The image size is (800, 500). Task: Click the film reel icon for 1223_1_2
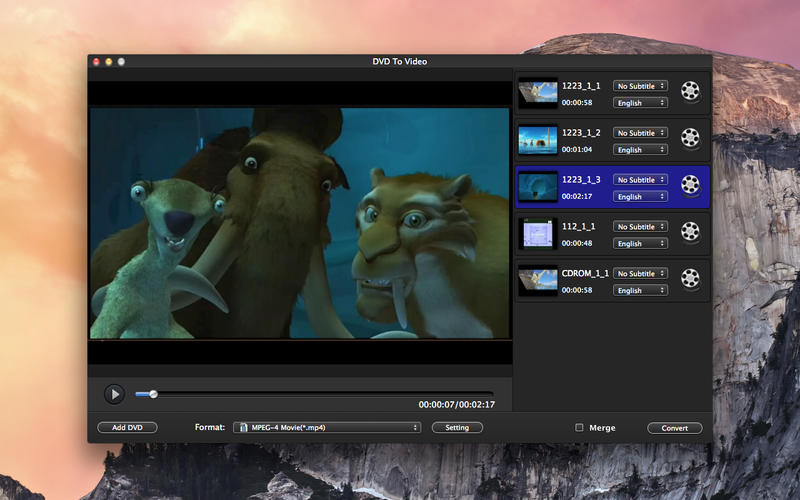click(690, 138)
